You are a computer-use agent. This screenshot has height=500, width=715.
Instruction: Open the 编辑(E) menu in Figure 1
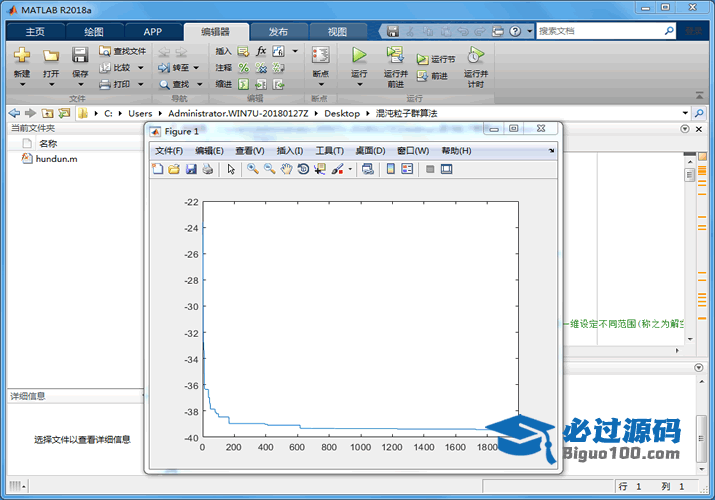209,151
